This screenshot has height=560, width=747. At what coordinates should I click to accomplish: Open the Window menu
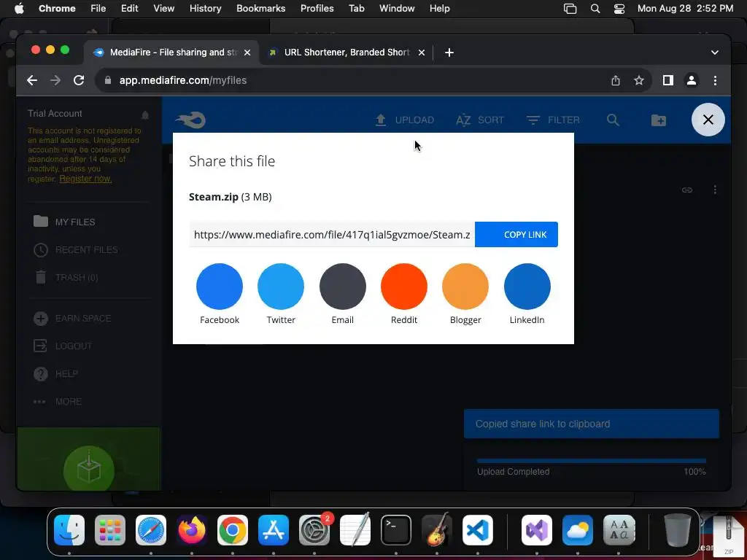click(397, 9)
